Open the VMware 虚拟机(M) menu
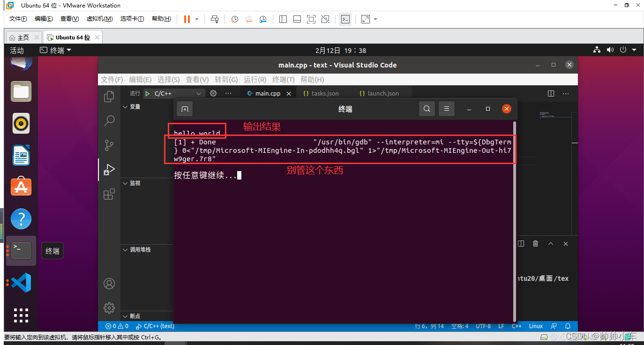The image size is (644, 345). pos(99,19)
